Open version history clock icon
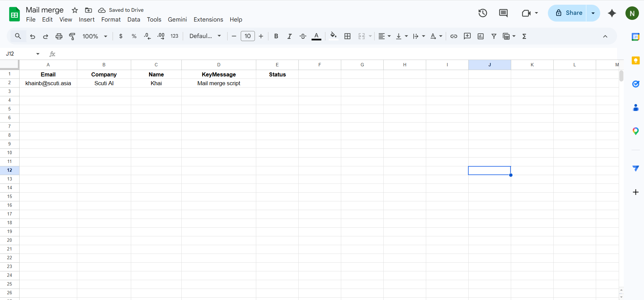The height and width of the screenshot is (300, 644). click(482, 13)
